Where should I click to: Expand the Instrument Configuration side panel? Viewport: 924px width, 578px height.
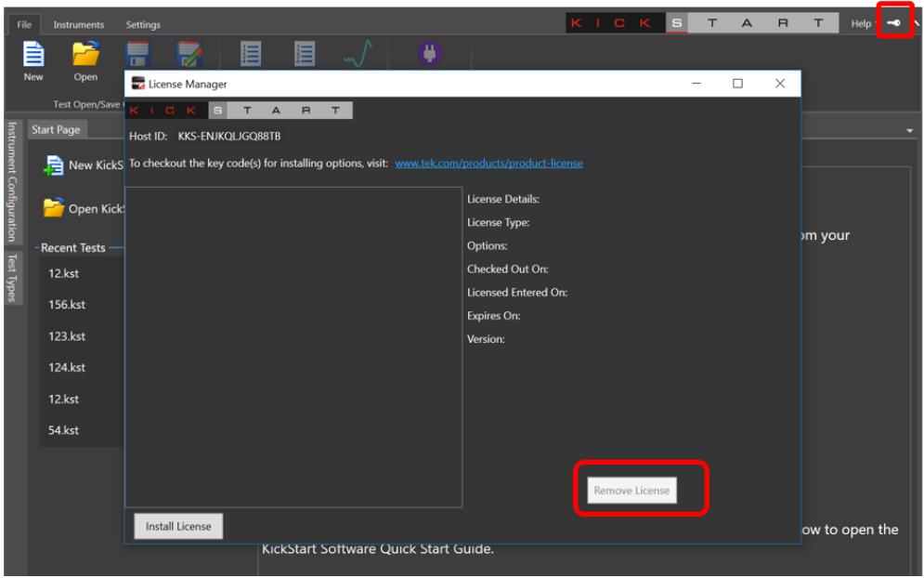pyautogui.click(x=11, y=181)
